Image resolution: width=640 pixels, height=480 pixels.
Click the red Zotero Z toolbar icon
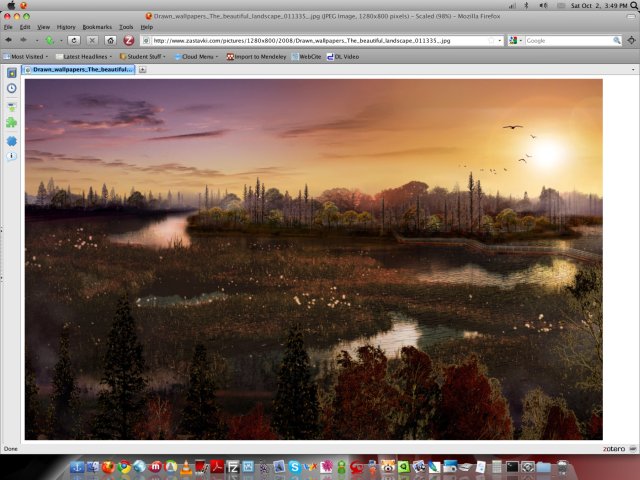tap(129, 40)
